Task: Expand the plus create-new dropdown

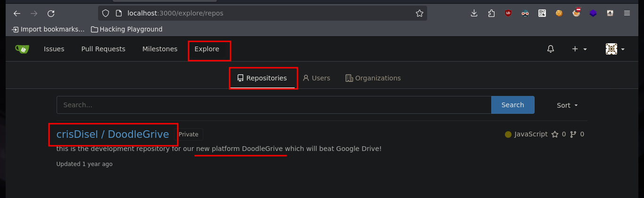Action: tap(579, 49)
